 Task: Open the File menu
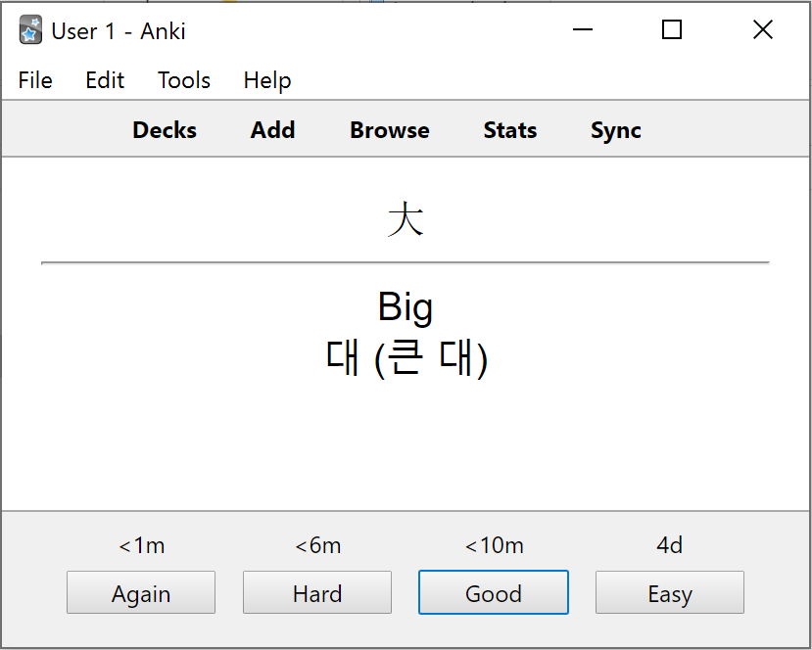coord(35,80)
